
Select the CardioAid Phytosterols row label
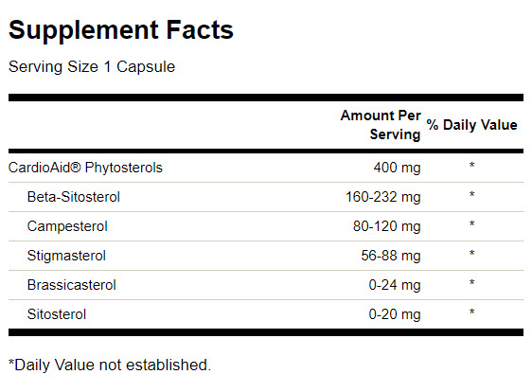(85, 168)
